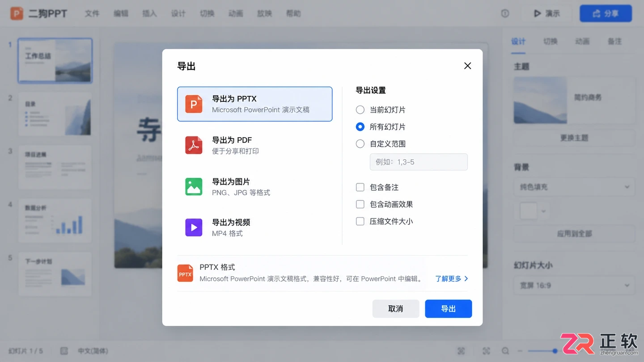The height and width of the screenshot is (362, 644).
Task: Select the 导出为 PPTX option icon
Action: pyautogui.click(x=194, y=104)
